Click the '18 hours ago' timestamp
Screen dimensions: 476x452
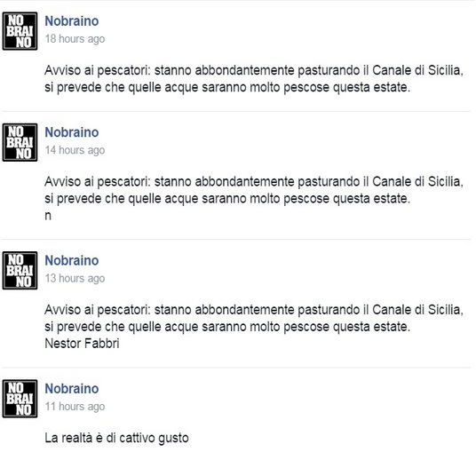[75, 39]
